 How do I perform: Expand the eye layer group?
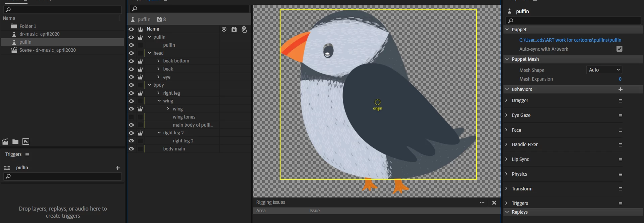click(158, 77)
